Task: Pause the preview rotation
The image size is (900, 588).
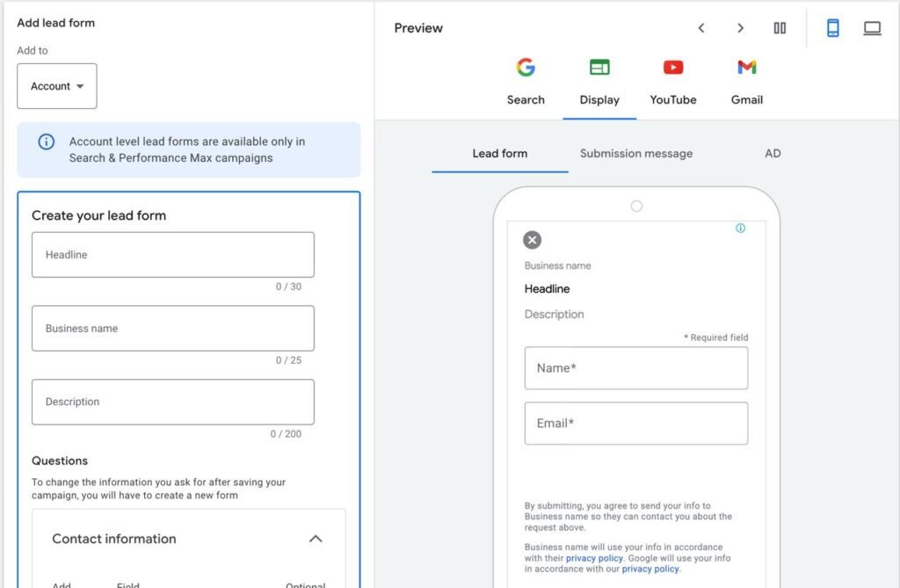Action: pyautogui.click(x=780, y=28)
